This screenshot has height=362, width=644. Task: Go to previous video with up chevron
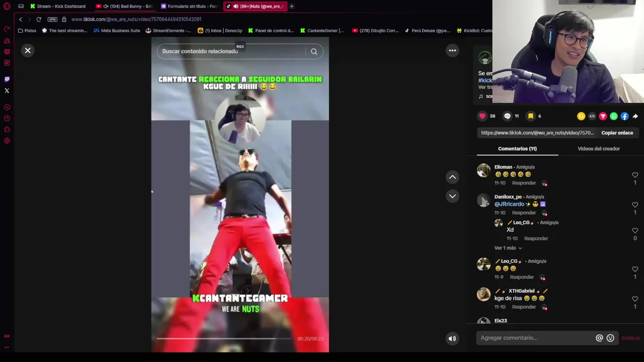pyautogui.click(x=452, y=177)
